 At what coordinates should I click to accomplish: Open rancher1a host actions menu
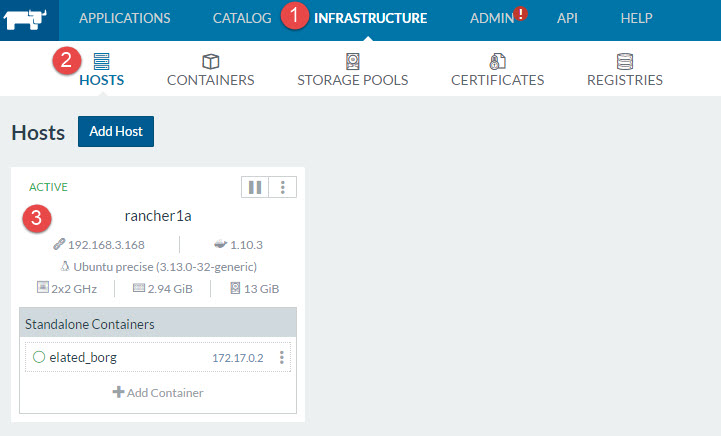283,187
